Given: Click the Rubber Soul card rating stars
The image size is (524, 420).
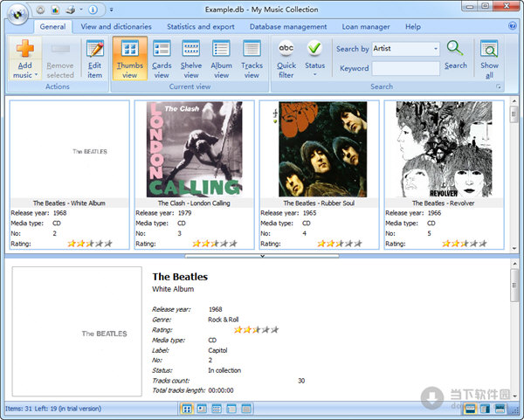Looking at the screenshot, I should 340,244.
